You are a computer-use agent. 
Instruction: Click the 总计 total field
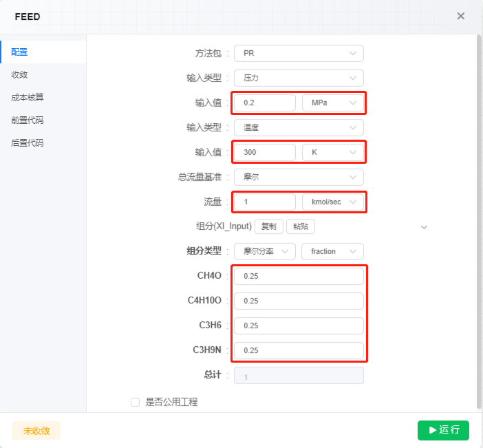(299, 375)
